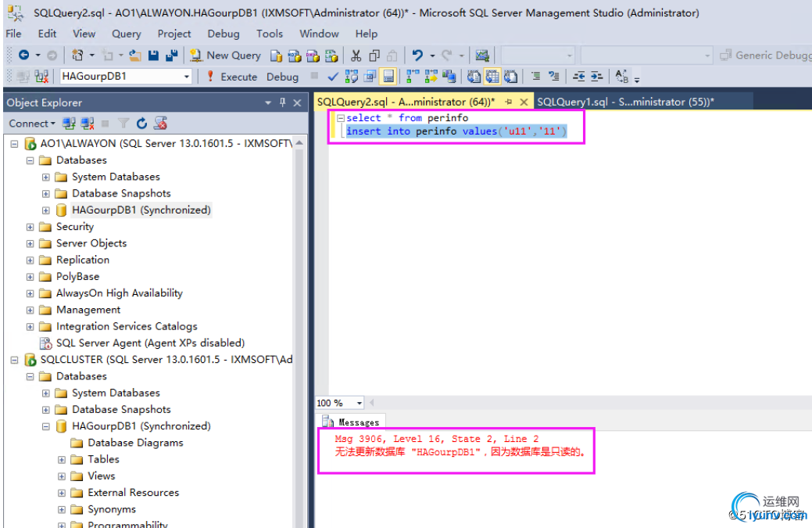Click Specify Values for Template Parameters
The image size is (812, 528).
[x=621, y=77]
